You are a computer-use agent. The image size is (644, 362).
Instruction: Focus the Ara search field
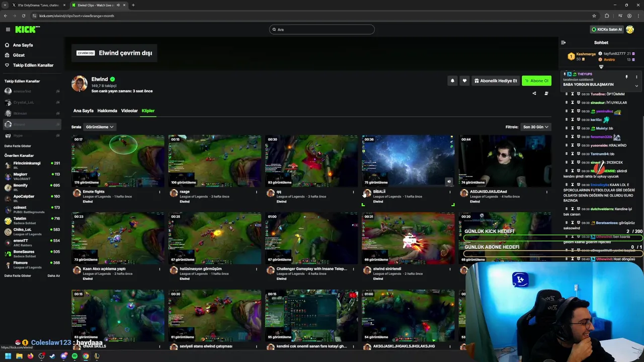tap(322, 30)
